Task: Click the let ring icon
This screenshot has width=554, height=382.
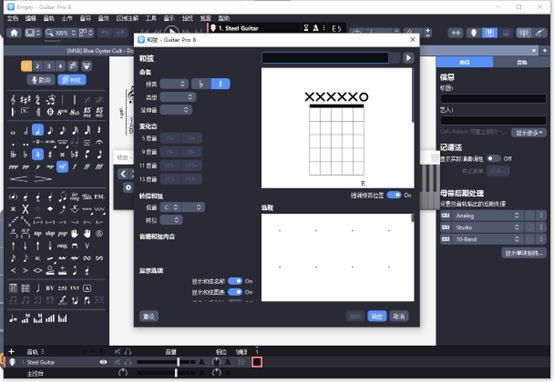Action: (75, 196)
